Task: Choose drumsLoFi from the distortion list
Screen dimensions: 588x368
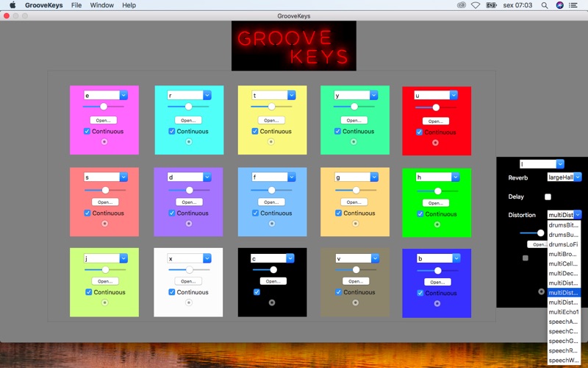Action: coord(564,244)
